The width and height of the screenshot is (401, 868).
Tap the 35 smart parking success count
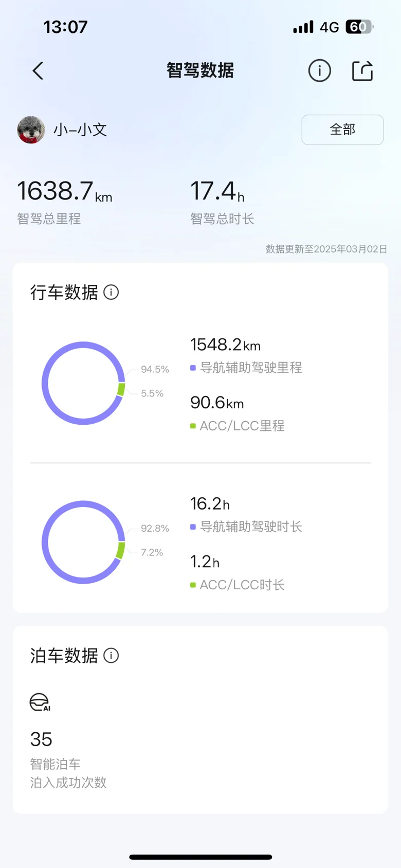[41, 739]
